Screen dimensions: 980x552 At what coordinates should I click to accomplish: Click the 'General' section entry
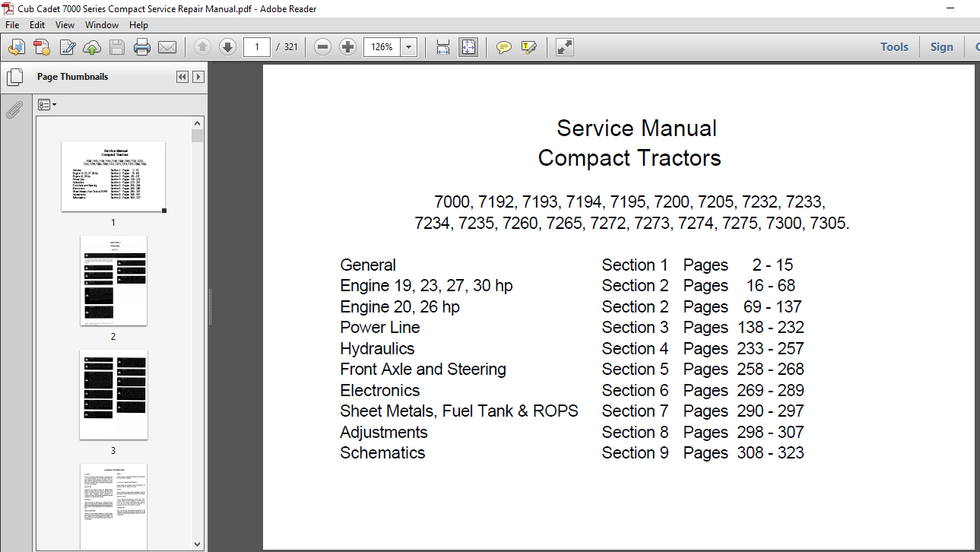368,265
